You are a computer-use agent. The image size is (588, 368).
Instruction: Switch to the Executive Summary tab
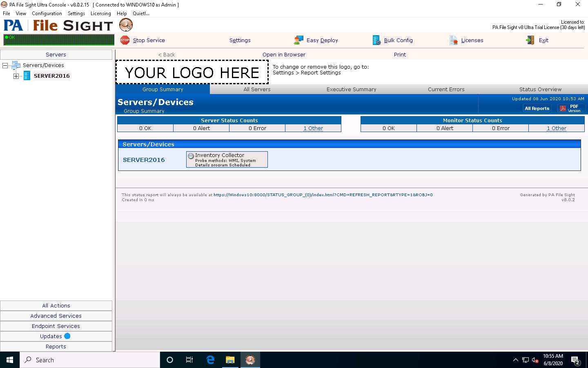coord(351,89)
